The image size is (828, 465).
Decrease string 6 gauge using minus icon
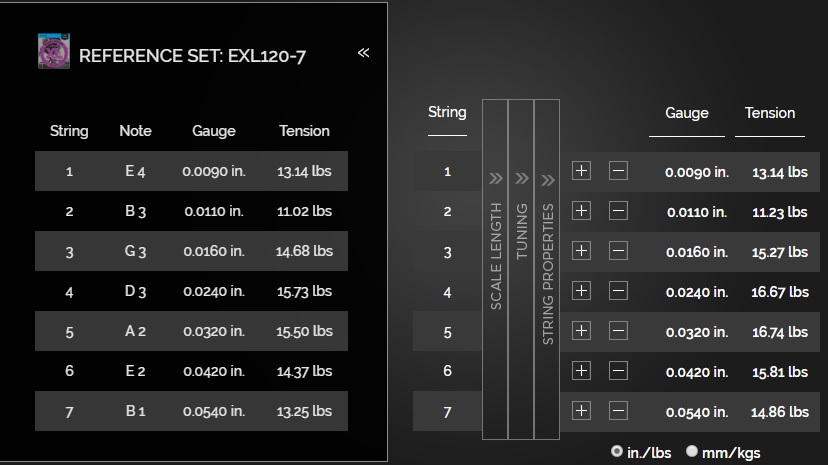point(618,371)
